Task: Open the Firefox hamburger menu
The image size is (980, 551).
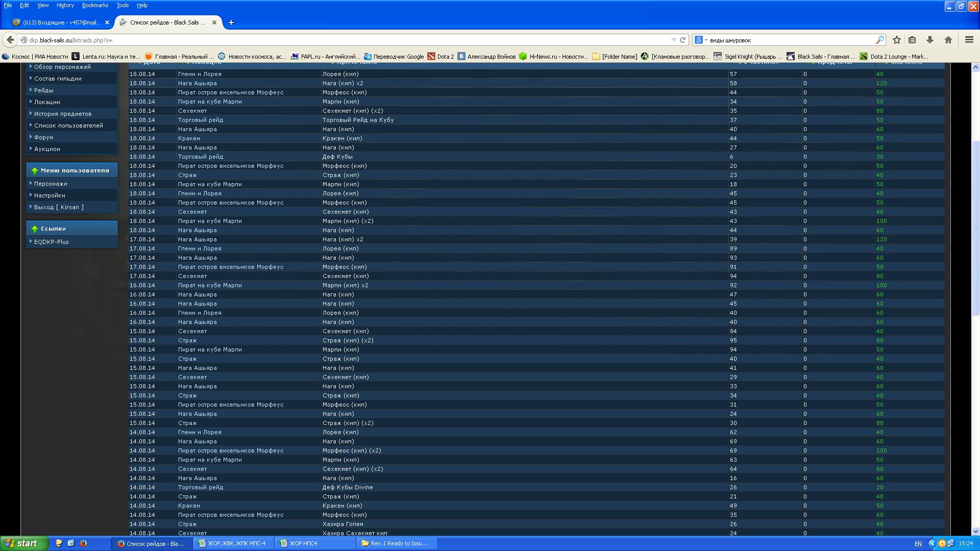Action: point(969,40)
